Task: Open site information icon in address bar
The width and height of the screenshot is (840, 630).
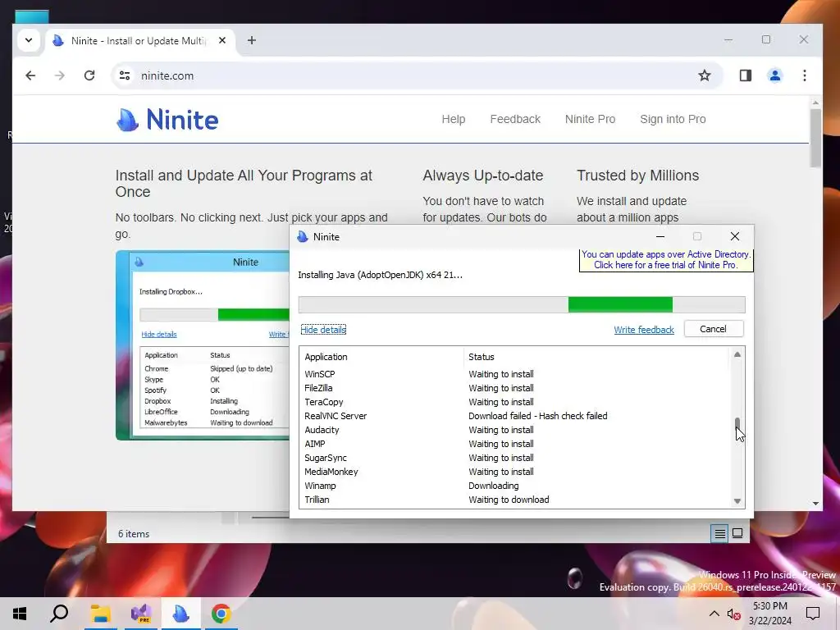Action: (x=125, y=75)
